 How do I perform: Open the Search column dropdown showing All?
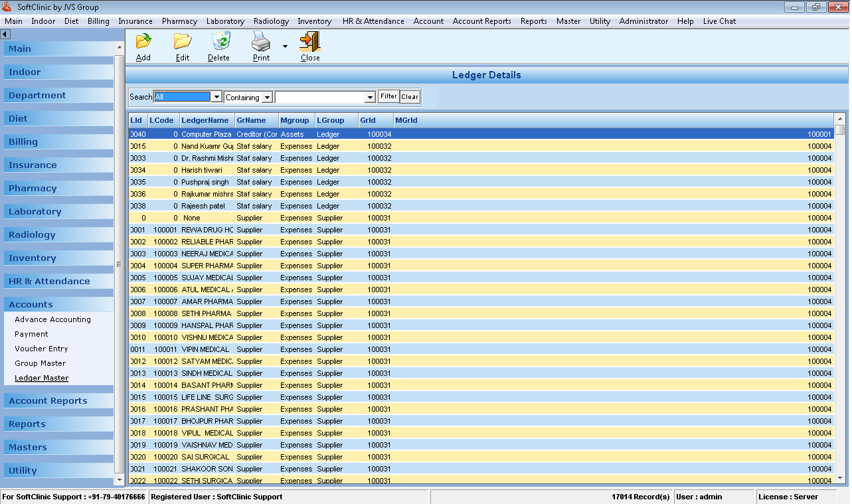216,96
